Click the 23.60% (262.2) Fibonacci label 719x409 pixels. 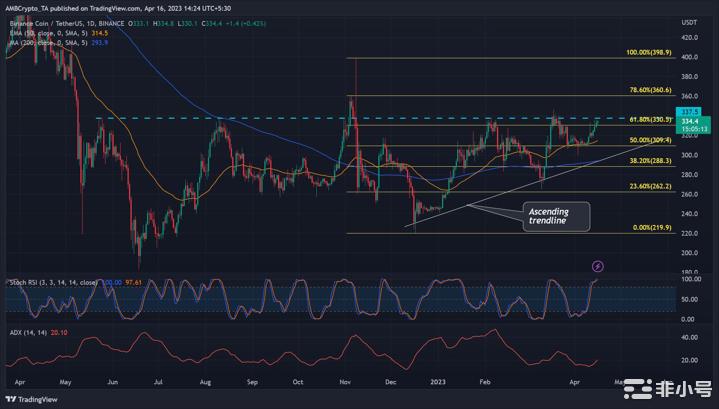[651, 186]
